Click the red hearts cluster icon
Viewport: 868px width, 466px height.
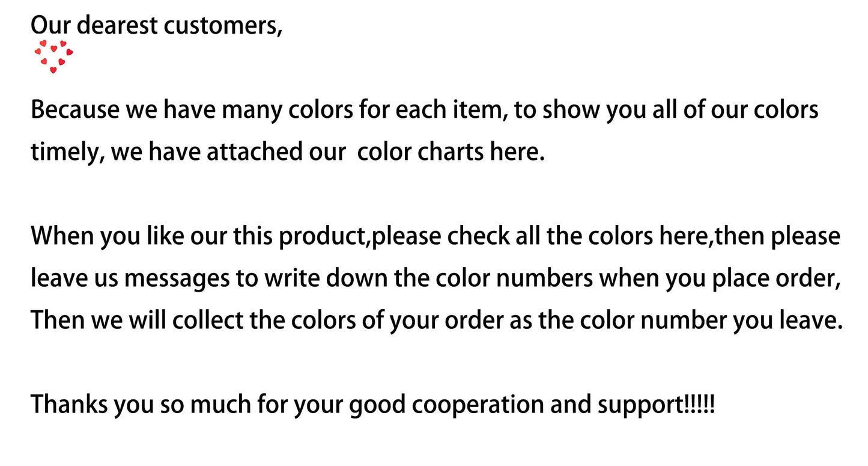[53, 56]
